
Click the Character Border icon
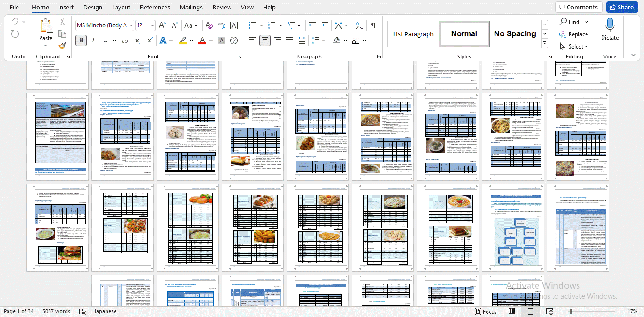[x=233, y=25]
